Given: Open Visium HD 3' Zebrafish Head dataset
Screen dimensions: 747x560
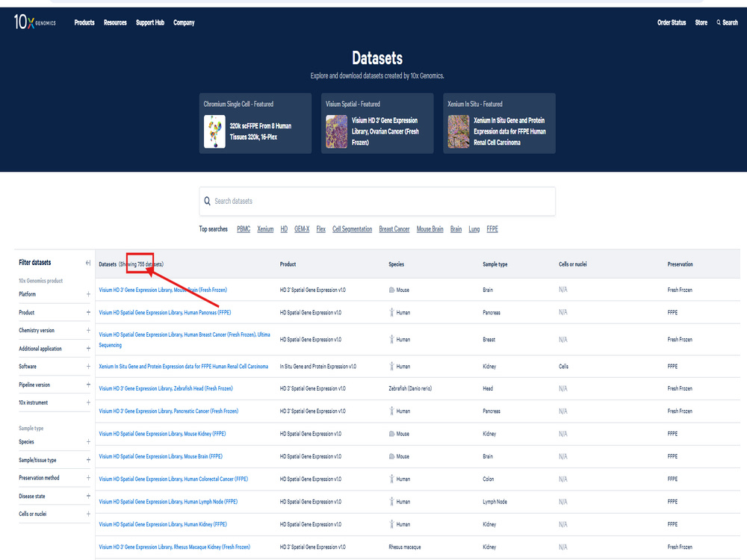Looking at the screenshot, I should point(166,388).
